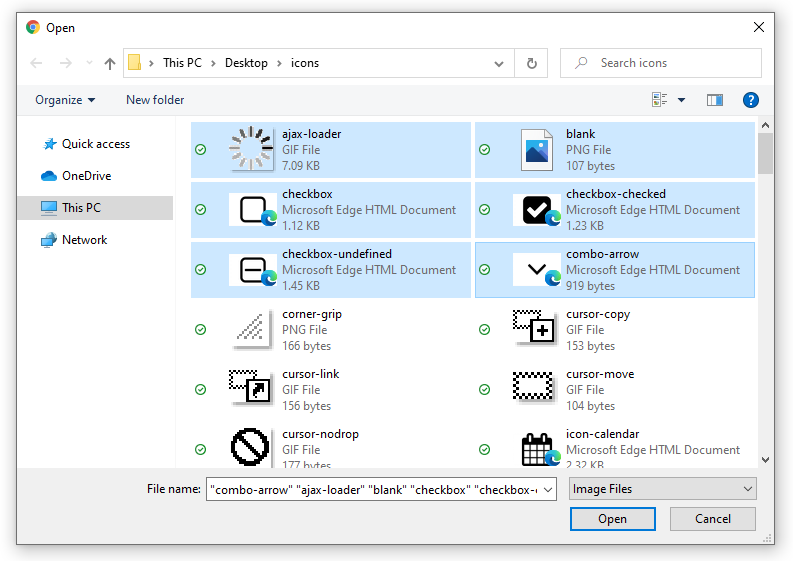The width and height of the screenshot is (793, 561).
Task: Select the file name cursor-copy
Action: 598,314
